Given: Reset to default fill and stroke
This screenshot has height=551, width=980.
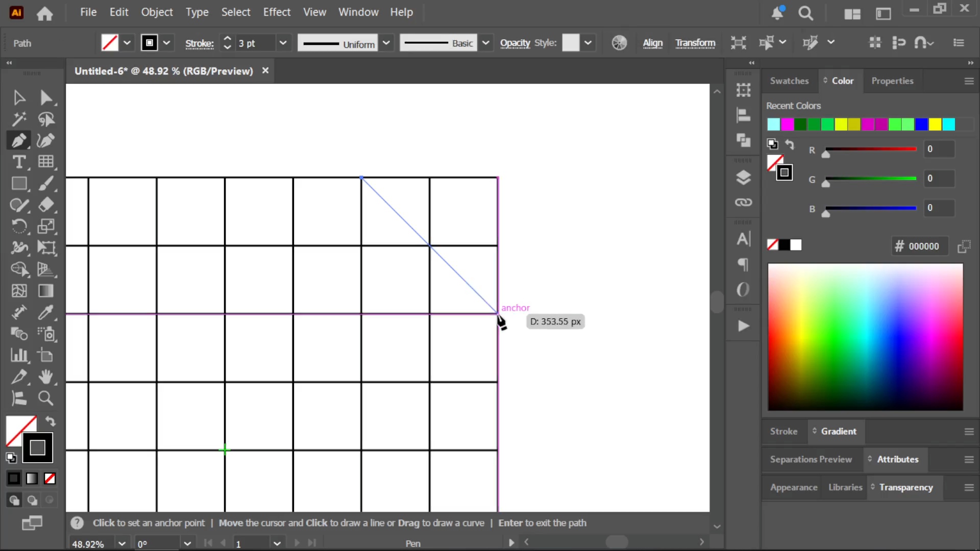Looking at the screenshot, I should tap(11, 458).
